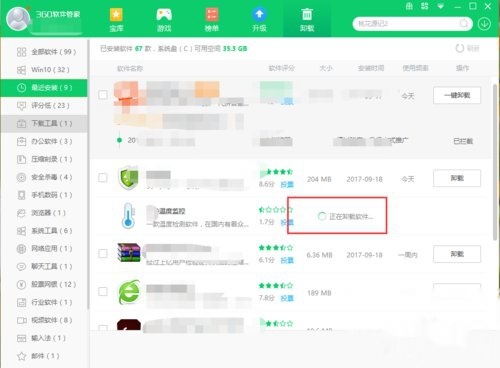
Task: Sort by the 大小 size column header
Action: point(326,68)
